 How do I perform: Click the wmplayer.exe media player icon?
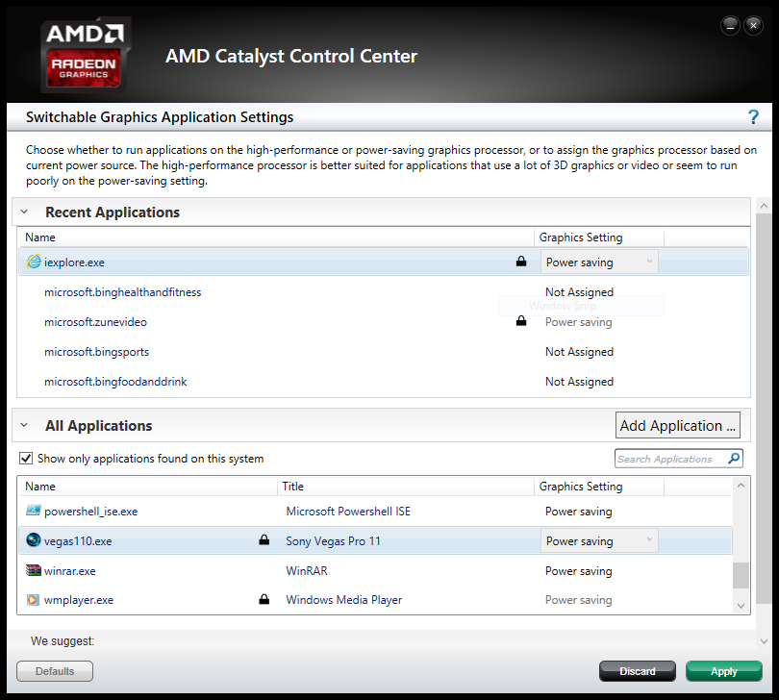pos(34,600)
